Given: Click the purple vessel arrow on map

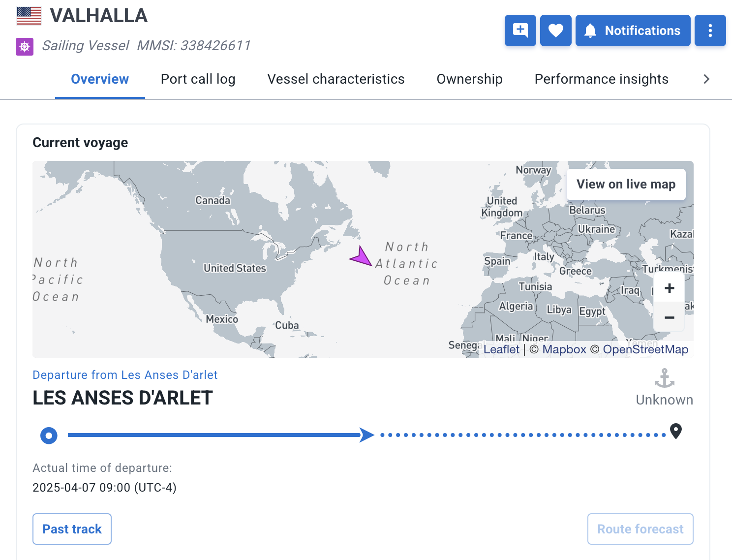Looking at the screenshot, I should [x=362, y=257].
